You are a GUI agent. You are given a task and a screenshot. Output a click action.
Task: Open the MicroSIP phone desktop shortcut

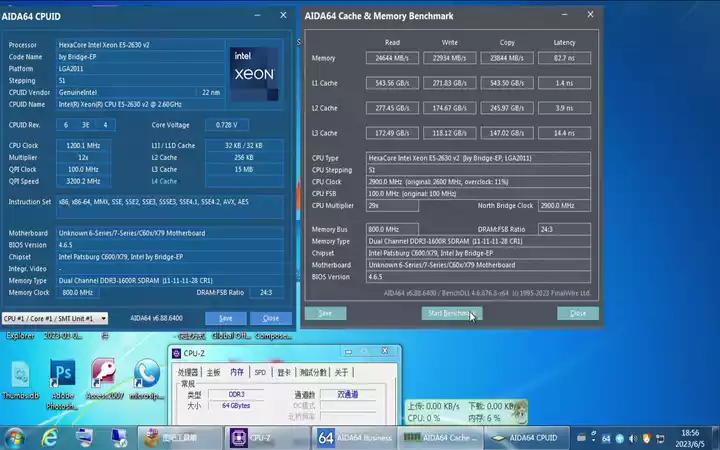[x=146, y=379]
